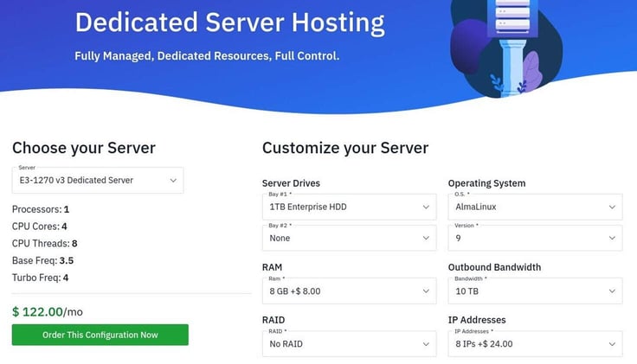
Task: Click Order This Configuration Now button
Action: [100, 335]
